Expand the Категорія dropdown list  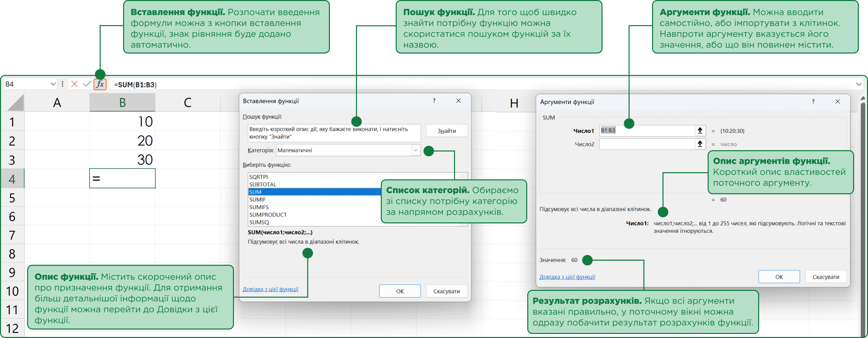(416, 150)
